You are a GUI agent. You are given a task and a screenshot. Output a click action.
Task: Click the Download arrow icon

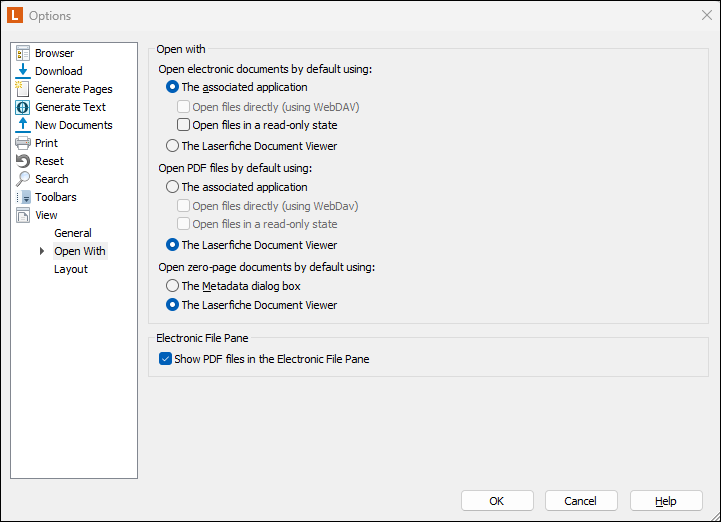[23, 71]
